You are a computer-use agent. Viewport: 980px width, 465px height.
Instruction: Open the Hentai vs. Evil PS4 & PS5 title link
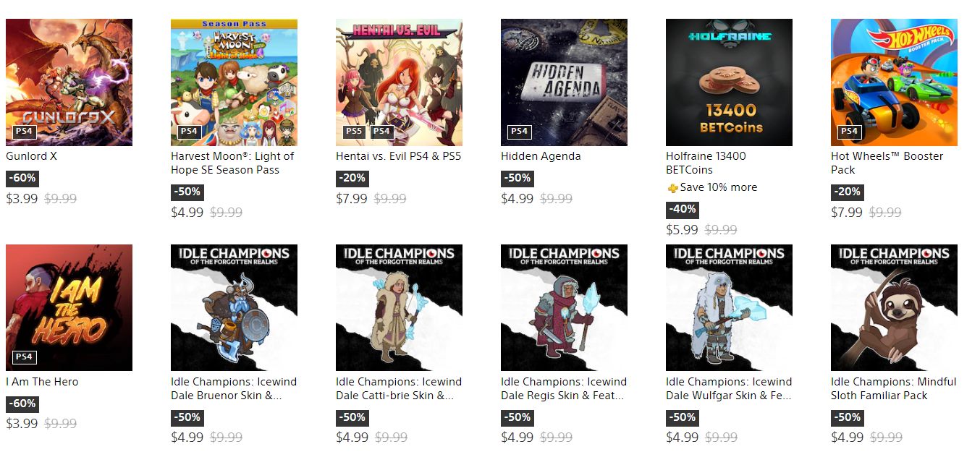[x=398, y=156]
